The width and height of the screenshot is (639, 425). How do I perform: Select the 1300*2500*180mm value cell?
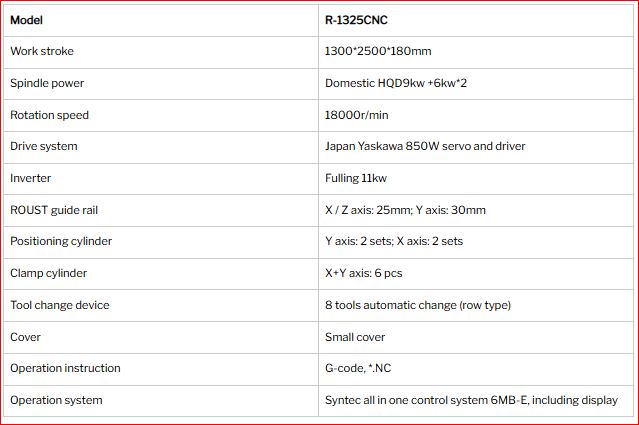[x=476, y=52]
